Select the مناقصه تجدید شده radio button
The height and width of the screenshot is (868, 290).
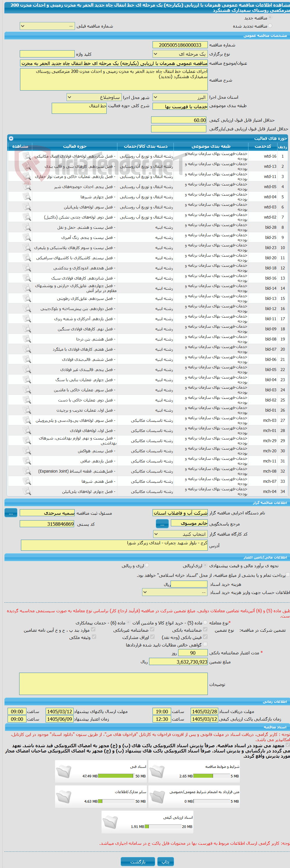(270, 26)
